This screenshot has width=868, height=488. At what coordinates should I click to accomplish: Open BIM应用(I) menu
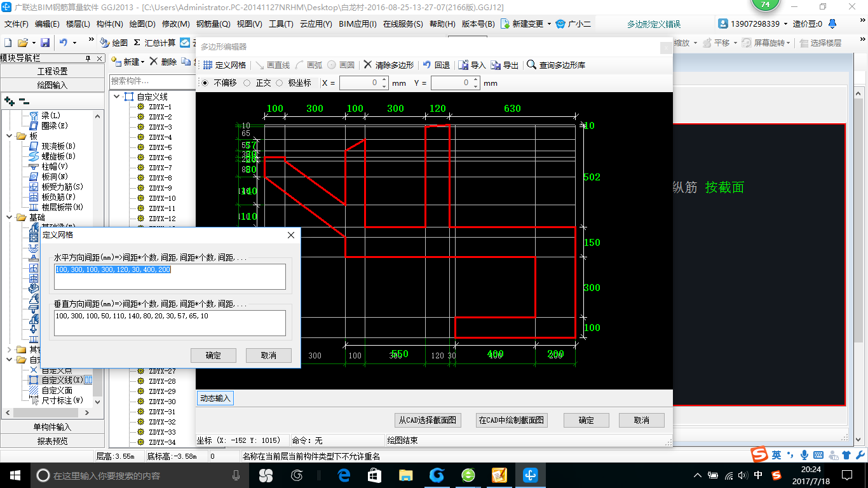358,24
